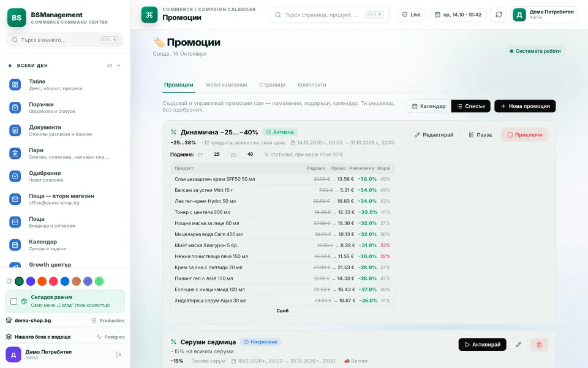This screenshot has height=368, width=588.
Task: Click the Д avatar in sidebar footer
Action: pos(13,355)
